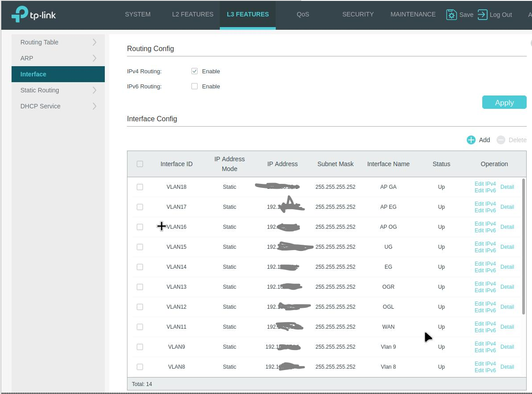
Task: Check the VLAN13 row checkbox
Action: point(140,287)
